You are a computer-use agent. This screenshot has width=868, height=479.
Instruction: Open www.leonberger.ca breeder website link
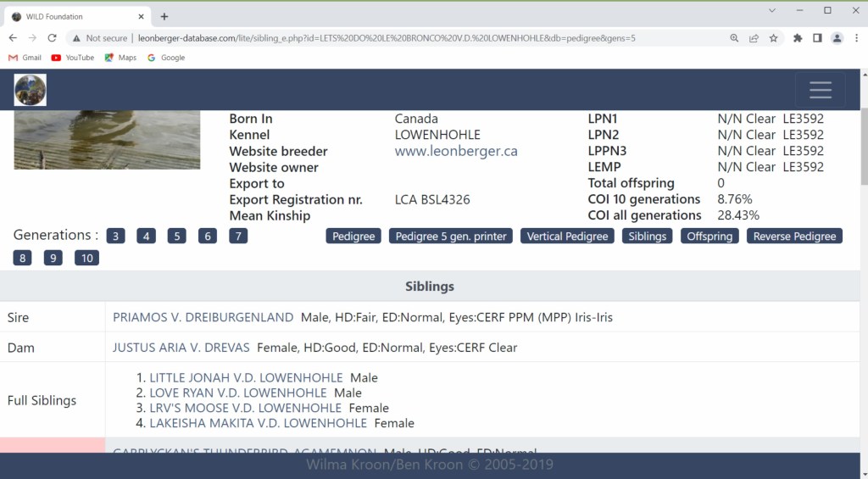(x=456, y=151)
